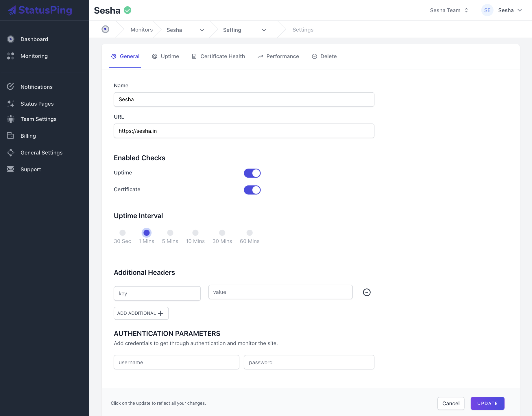Focus the header value input field
The height and width of the screenshot is (416, 532).
pyautogui.click(x=280, y=292)
